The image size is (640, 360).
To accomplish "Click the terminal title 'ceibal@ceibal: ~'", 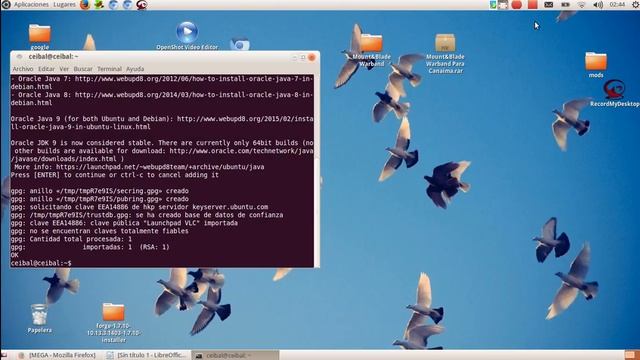I will (x=53, y=56).
